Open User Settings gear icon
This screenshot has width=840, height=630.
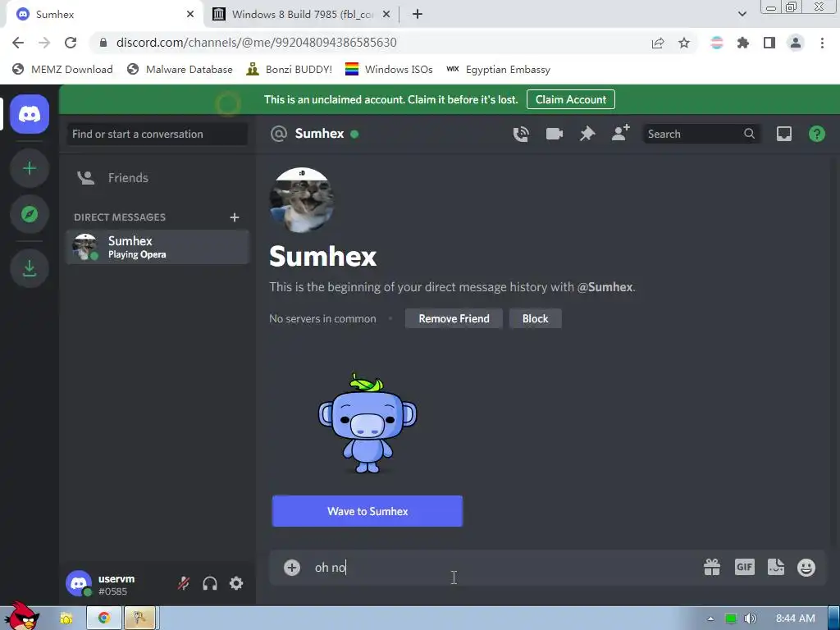click(x=236, y=583)
